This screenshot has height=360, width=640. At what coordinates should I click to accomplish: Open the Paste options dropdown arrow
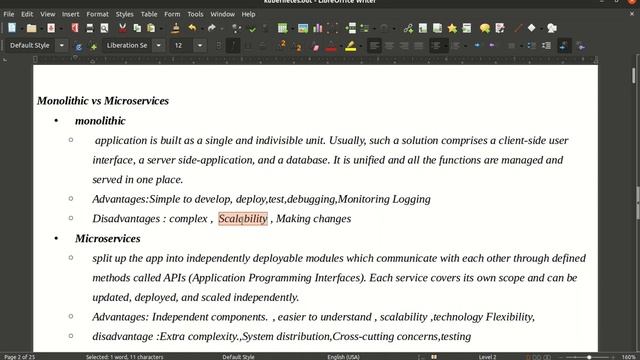point(161,29)
